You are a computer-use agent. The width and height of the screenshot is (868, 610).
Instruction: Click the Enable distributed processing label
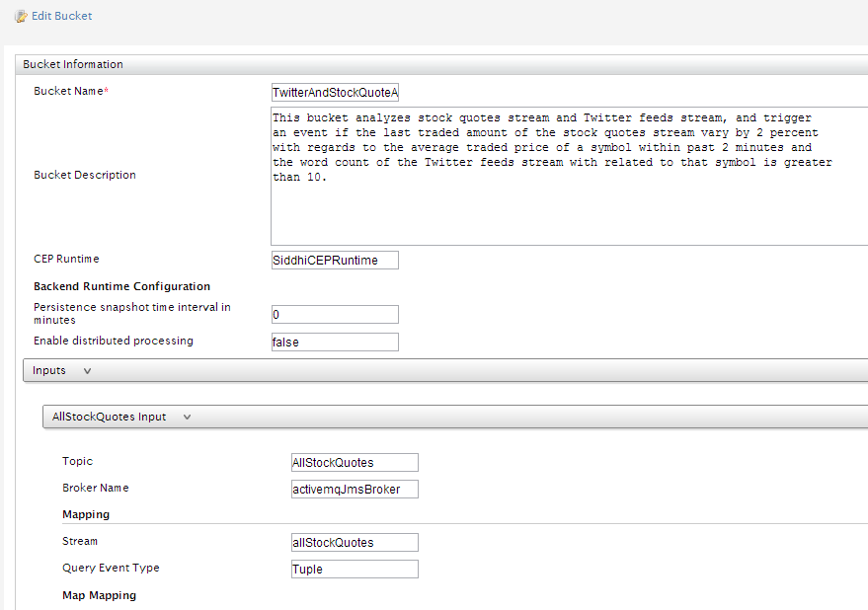tap(114, 341)
